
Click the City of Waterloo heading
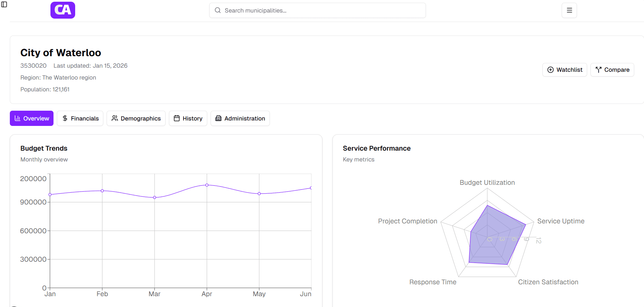point(61,53)
